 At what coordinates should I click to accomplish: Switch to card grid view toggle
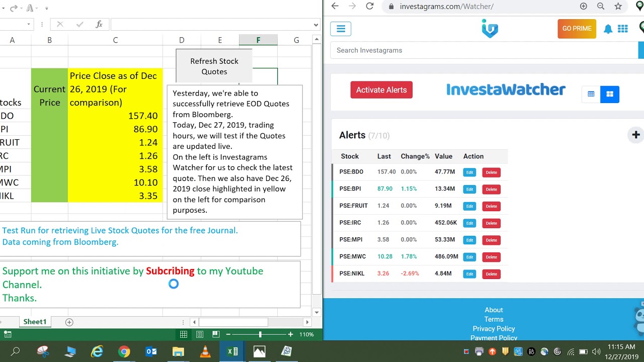tap(610, 94)
